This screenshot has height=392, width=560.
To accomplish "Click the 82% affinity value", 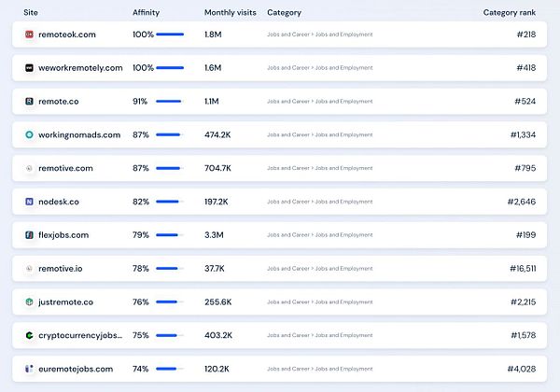I will pyautogui.click(x=141, y=202).
